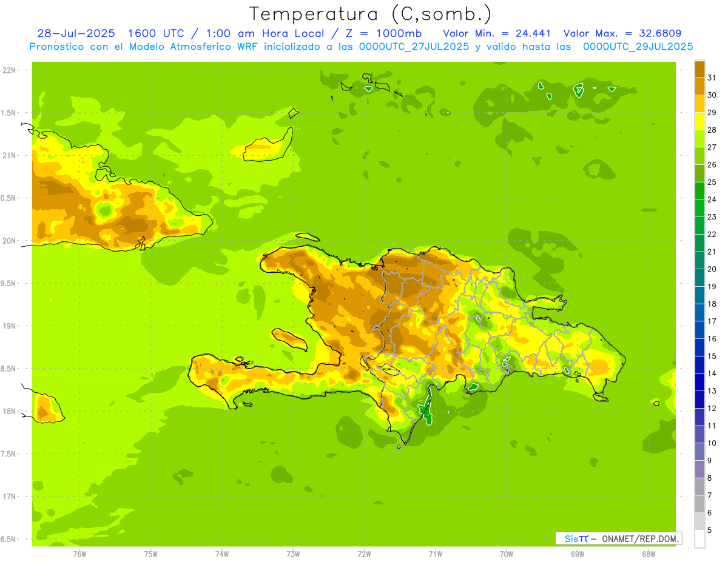728x562 pixels.
Task: Select the '0000UTC_29JUL2025' valid-until timestamp
Action: (638, 47)
